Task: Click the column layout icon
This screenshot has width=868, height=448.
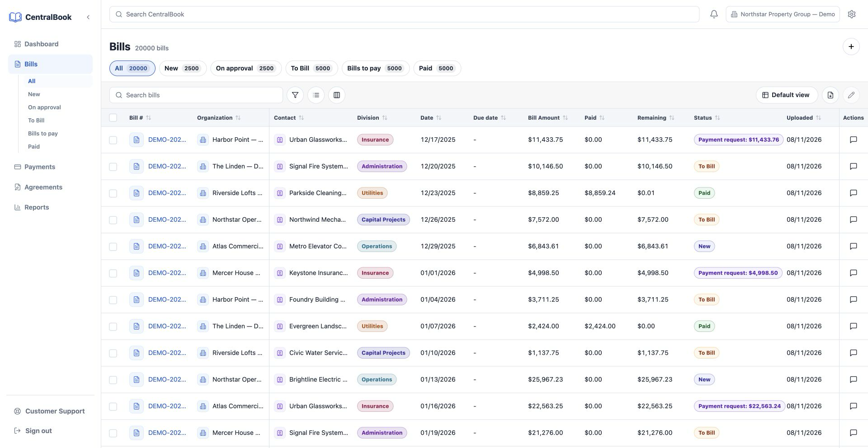Action: [x=337, y=95]
